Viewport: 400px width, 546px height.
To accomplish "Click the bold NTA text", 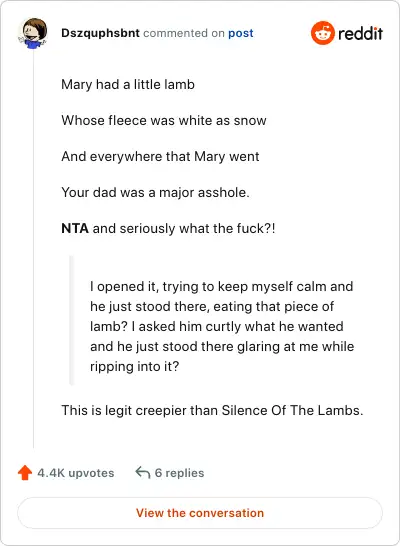I will click(x=74, y=228).
